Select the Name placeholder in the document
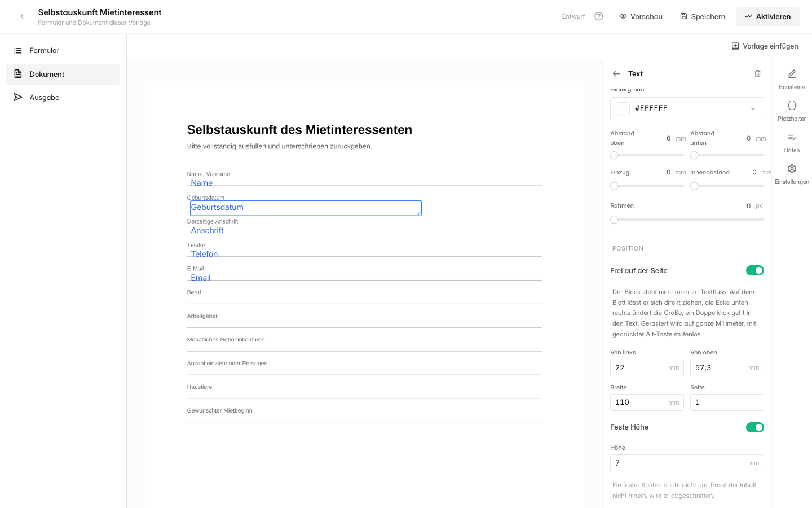 click(201, 183)
